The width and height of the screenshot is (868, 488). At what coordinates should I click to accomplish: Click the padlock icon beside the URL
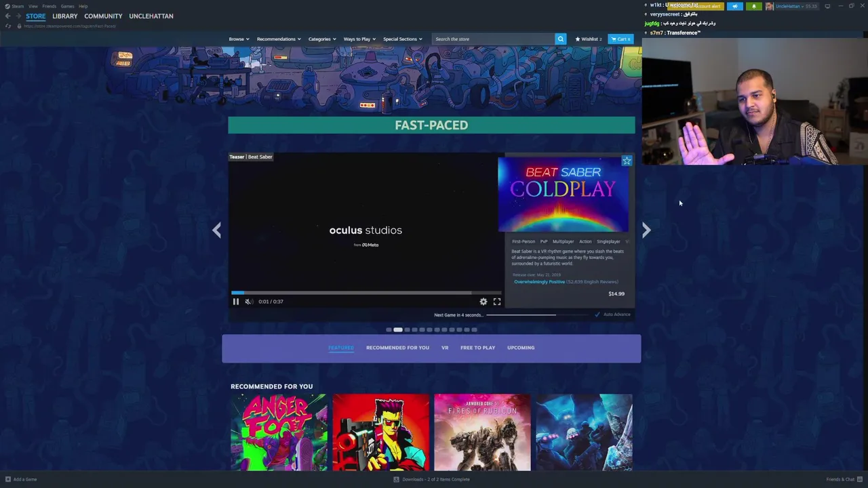click(x=19, y=26)
